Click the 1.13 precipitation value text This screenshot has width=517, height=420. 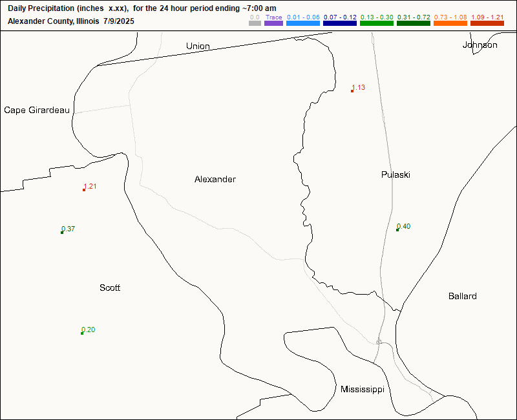click(359, 87)
